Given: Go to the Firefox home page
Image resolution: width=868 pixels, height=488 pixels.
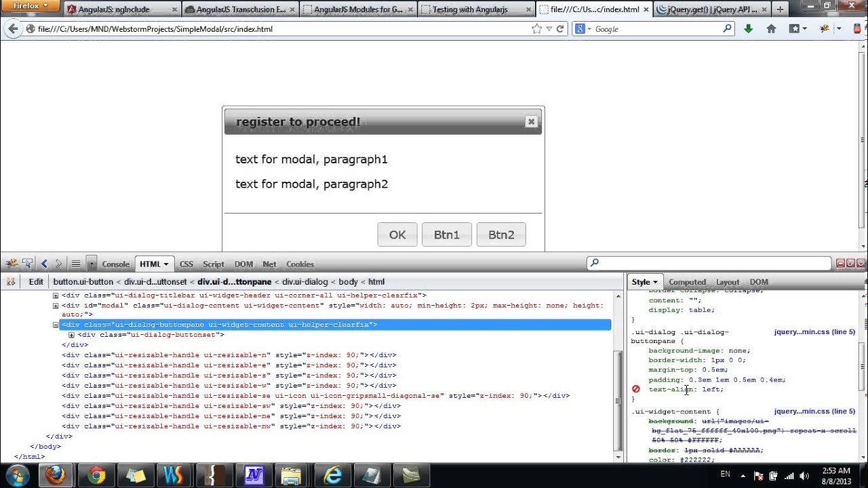Looking at the screenshot, I should (x=771, y=28).
